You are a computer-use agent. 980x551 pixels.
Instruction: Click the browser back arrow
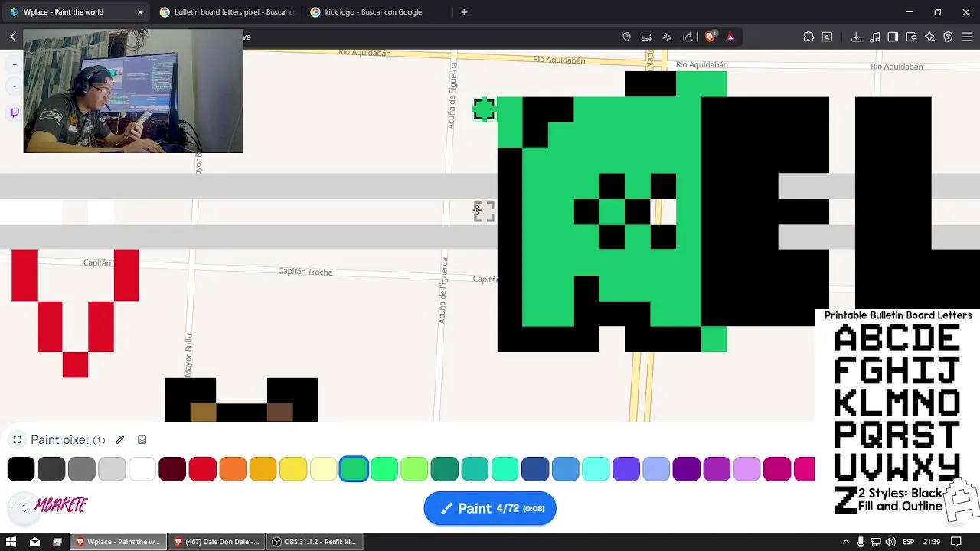(13, 37)
